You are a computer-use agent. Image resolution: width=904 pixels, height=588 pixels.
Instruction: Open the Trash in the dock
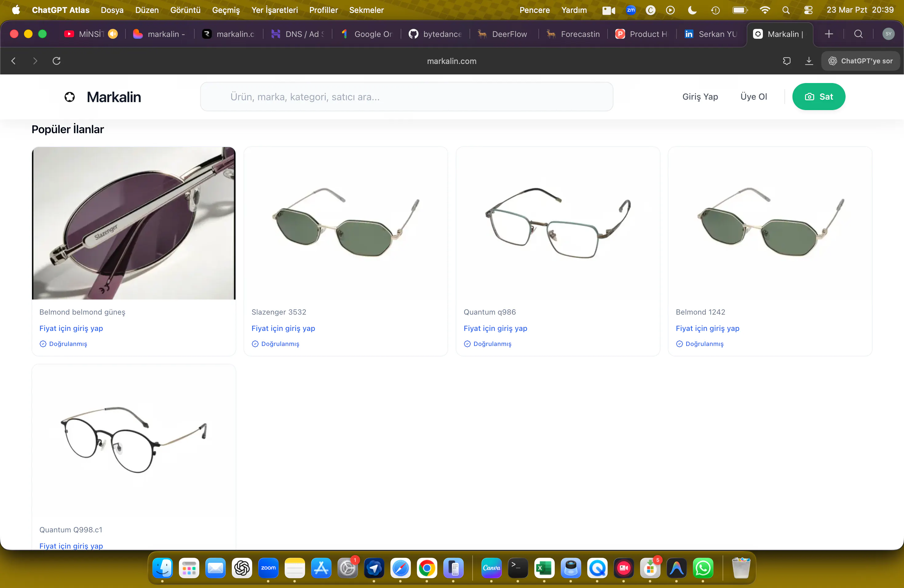click(741, 568)
